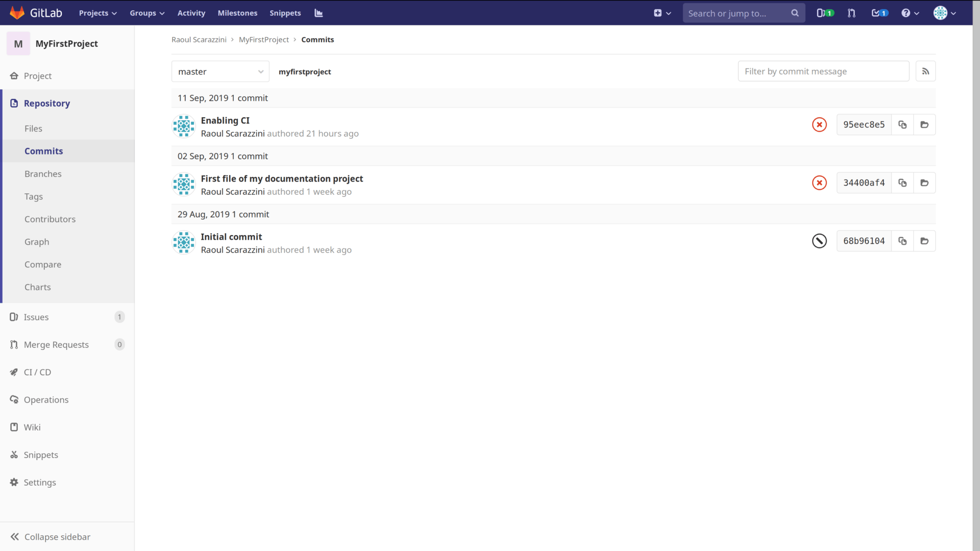The image size is (980, 551).
Task: Browse files at commit 34400af4 via folder icon
Action: 924,183
